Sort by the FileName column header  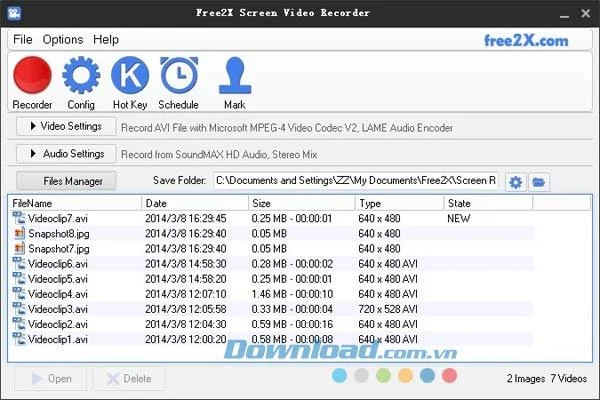(x=75, y=203)
